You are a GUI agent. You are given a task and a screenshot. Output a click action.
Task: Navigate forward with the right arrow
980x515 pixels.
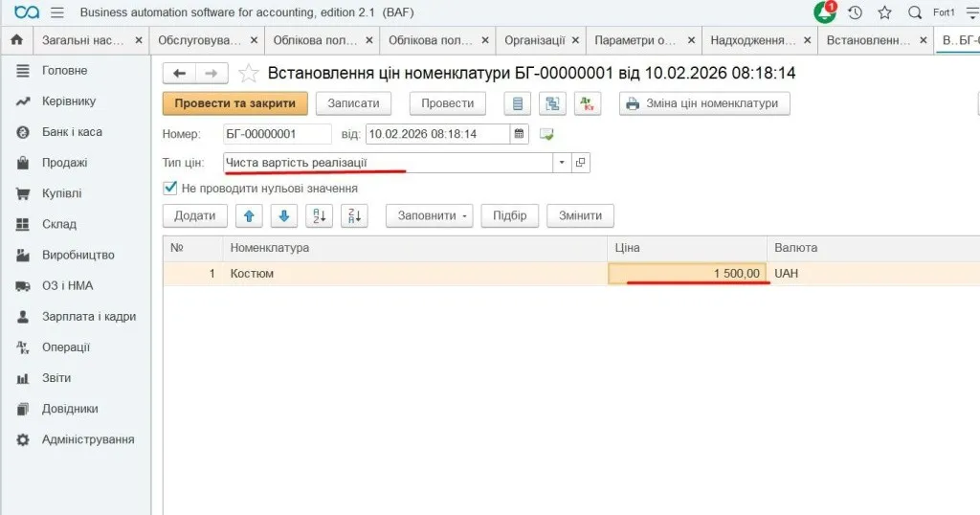tap(212, 73)
